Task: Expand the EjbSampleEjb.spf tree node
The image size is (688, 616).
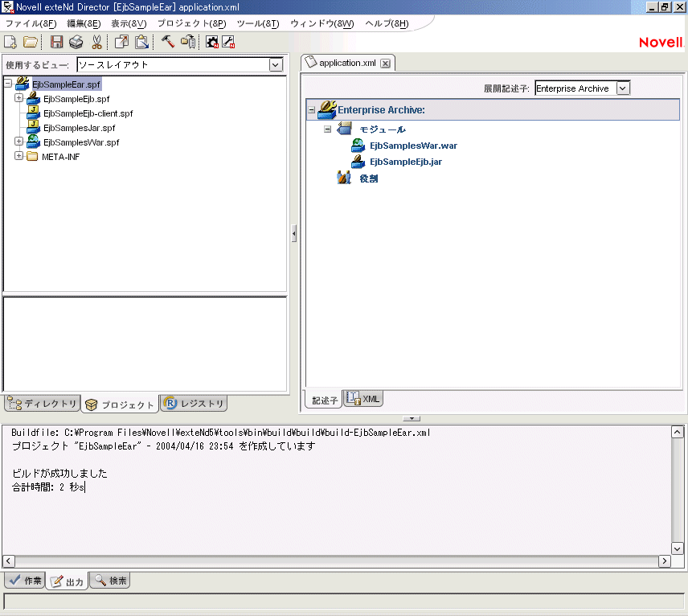Action: click(19, 98)
